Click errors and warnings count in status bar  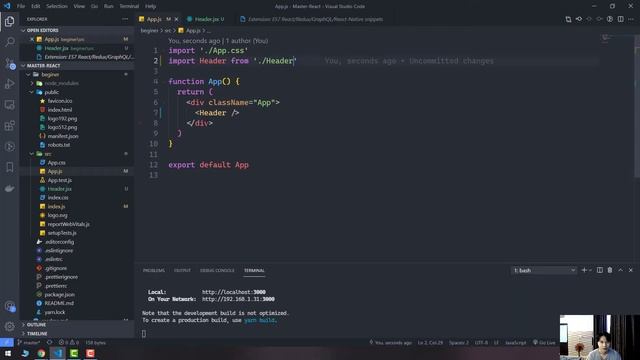coord(69,342)
